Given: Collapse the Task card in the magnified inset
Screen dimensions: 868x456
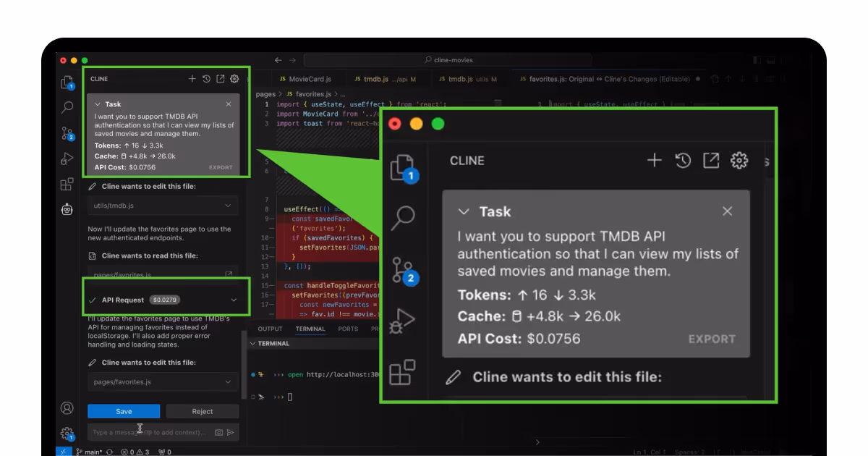Looking at the screenshot, I should coord(464,212).
